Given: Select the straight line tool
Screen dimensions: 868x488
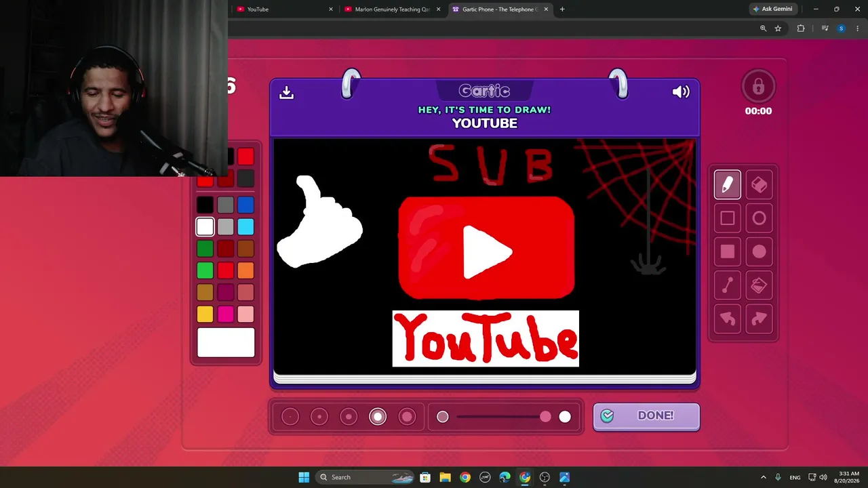Looking at the screenshot, I should [x=728, y=285].
